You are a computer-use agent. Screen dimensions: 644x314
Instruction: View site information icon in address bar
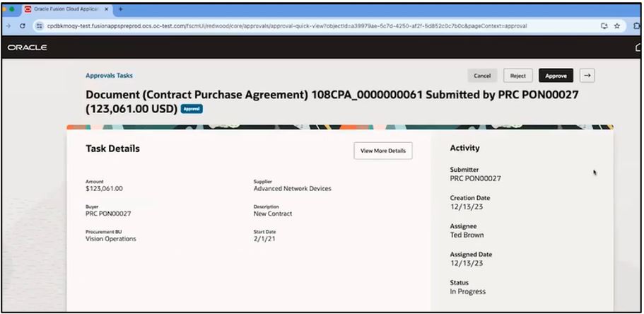[x=39, y=26]
